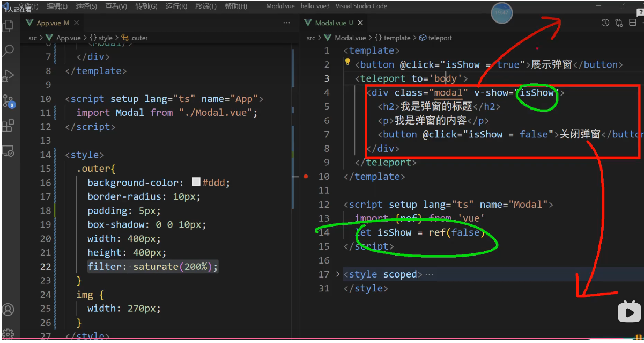Viewport: 644px width, 343px height.
Task: Toggle breakpoint dot at line 10 in Modal.vue
Action: (306, 176)
